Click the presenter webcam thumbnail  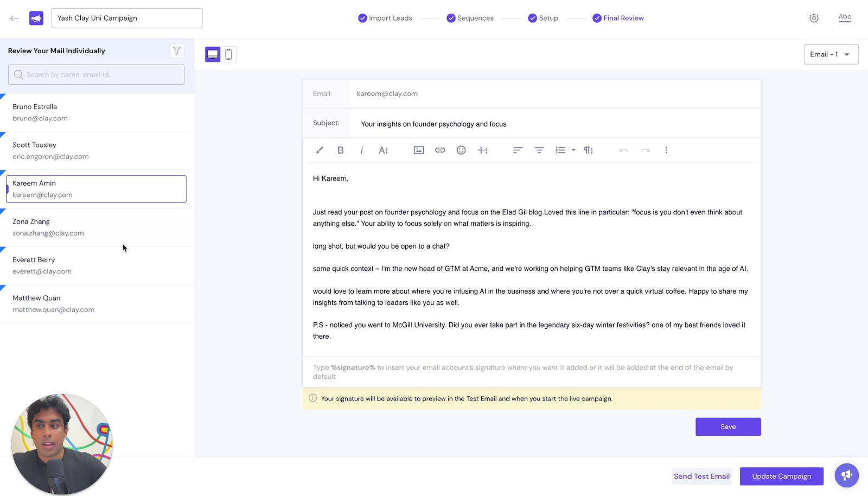(62, 444)
